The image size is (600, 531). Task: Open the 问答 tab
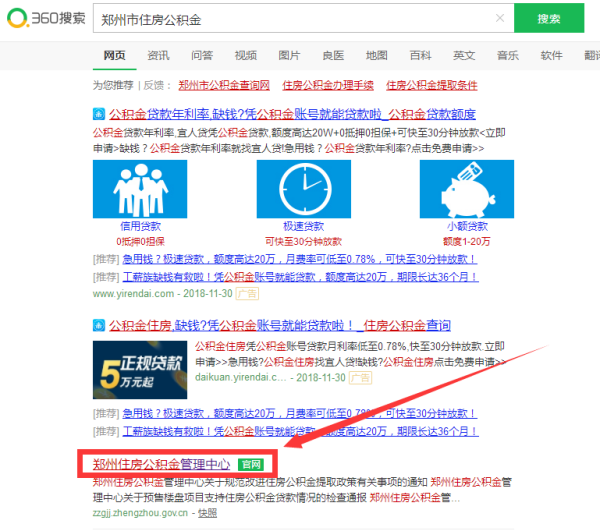202,55
